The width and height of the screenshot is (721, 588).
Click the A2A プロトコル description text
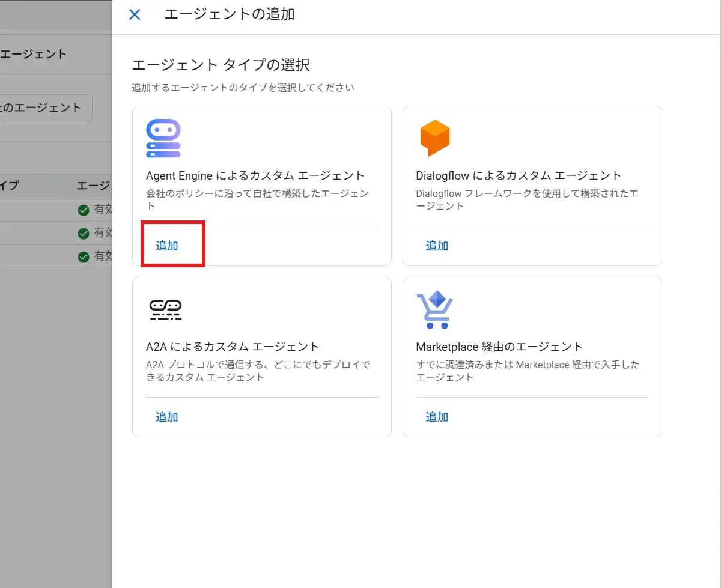click(x=258, y=371)
